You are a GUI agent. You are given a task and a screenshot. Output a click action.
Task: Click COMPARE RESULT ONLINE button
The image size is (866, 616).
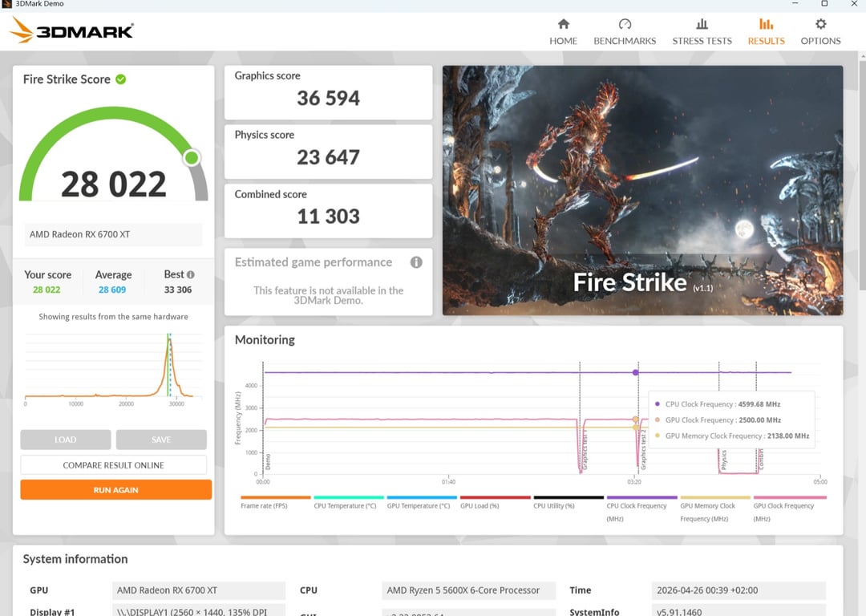click(x=113, y=465)
